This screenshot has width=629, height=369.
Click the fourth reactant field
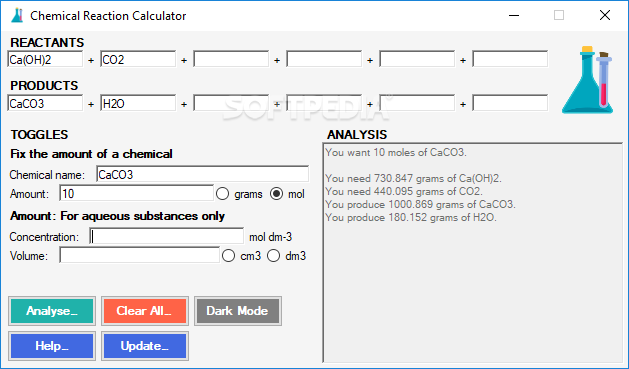[x=324, y=59]
